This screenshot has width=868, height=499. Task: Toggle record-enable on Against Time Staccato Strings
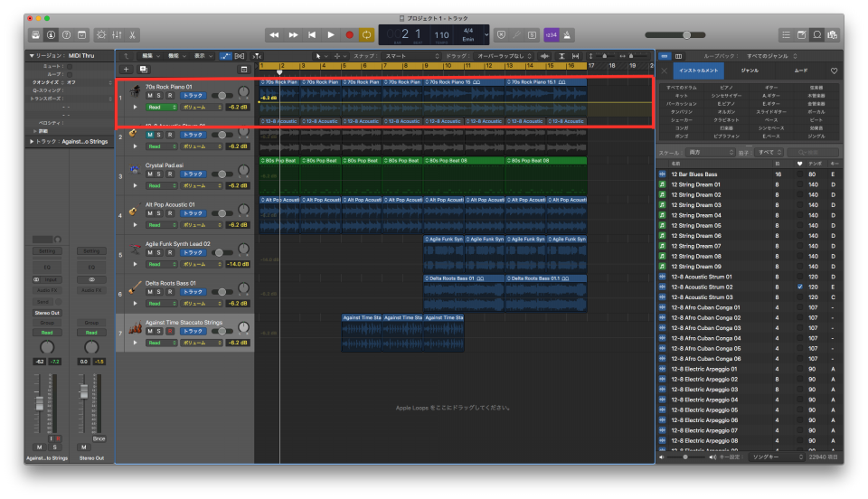170,331
